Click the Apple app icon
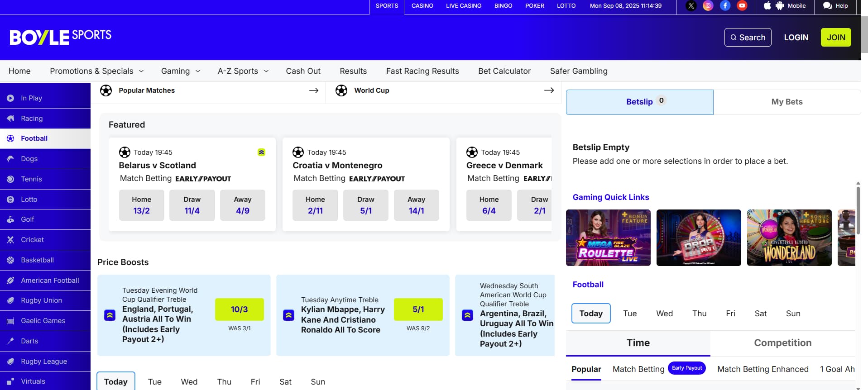The height and width of the screenshot is (390, 868). tap(767, 6)
